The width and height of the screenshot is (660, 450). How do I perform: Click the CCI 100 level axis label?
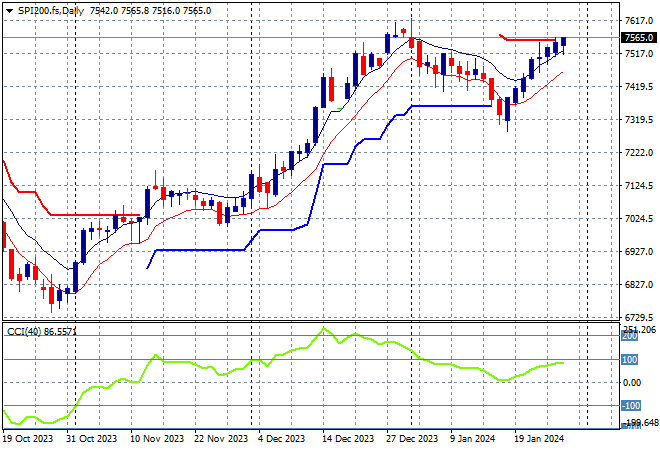point(632,359)
